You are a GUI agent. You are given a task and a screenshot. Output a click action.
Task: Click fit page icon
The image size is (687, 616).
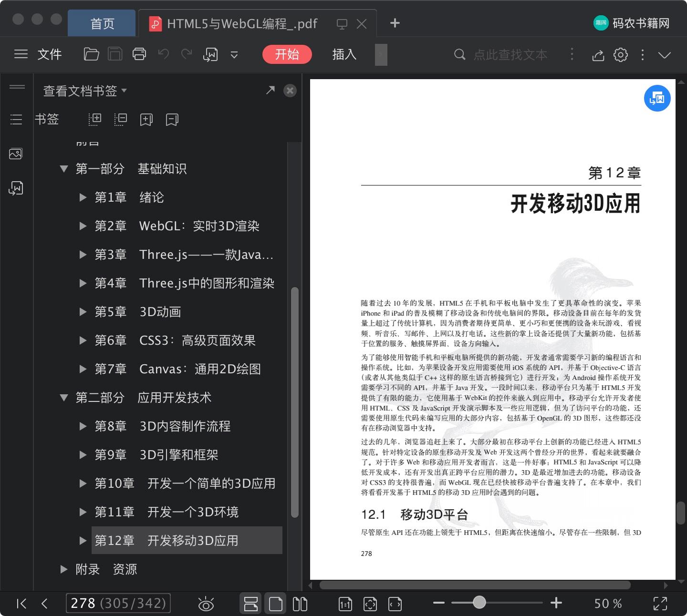(370, 604)
